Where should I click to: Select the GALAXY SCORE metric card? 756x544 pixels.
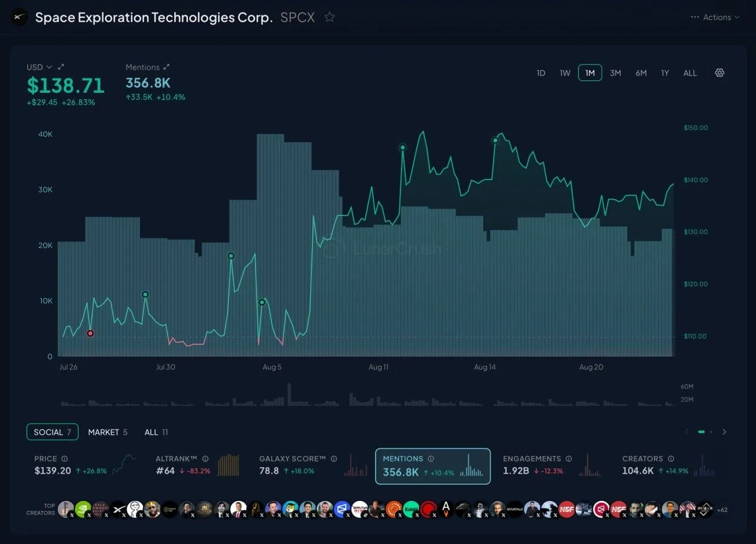point(313,465)
